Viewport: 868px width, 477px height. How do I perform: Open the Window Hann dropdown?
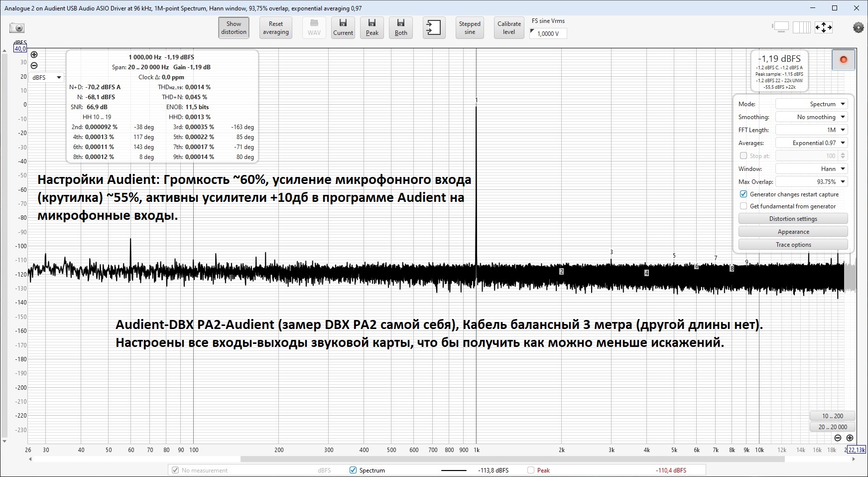tap(811, 169)
